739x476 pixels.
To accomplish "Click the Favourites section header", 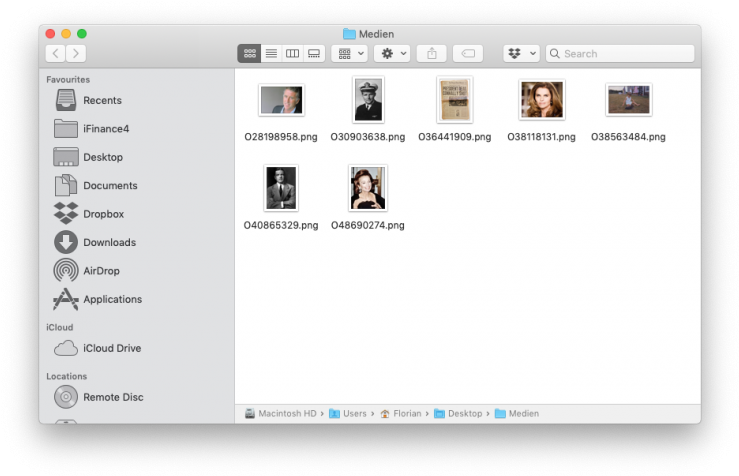I will [x=68, y=80].
